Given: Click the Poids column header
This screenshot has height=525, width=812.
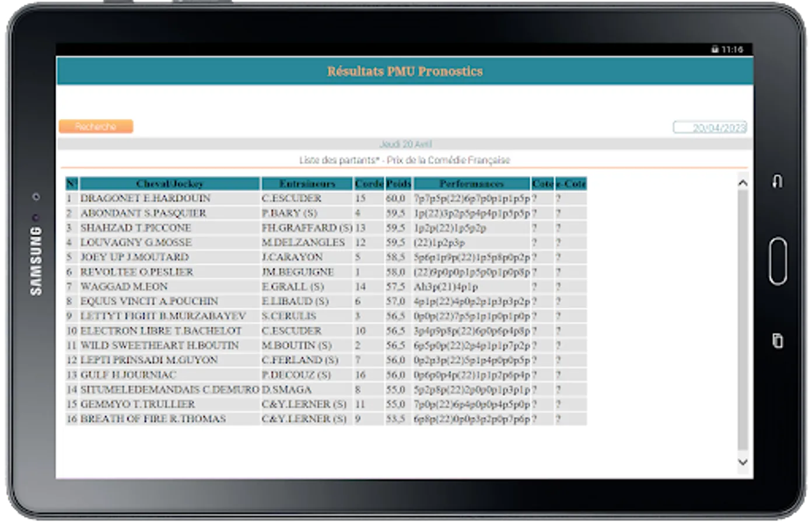Looking at the screenshot, I should click(x=398, y=184).
